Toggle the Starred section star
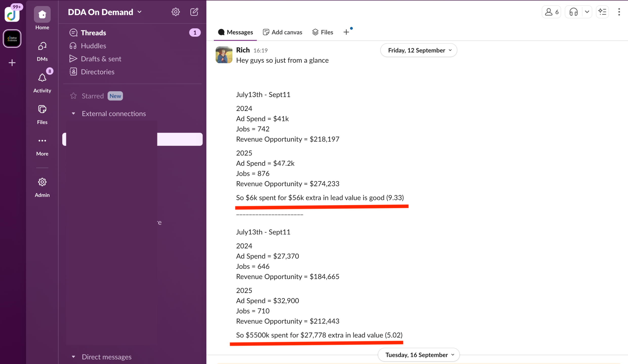This screenshot has height=364, width=628. [x=73, y=96]
